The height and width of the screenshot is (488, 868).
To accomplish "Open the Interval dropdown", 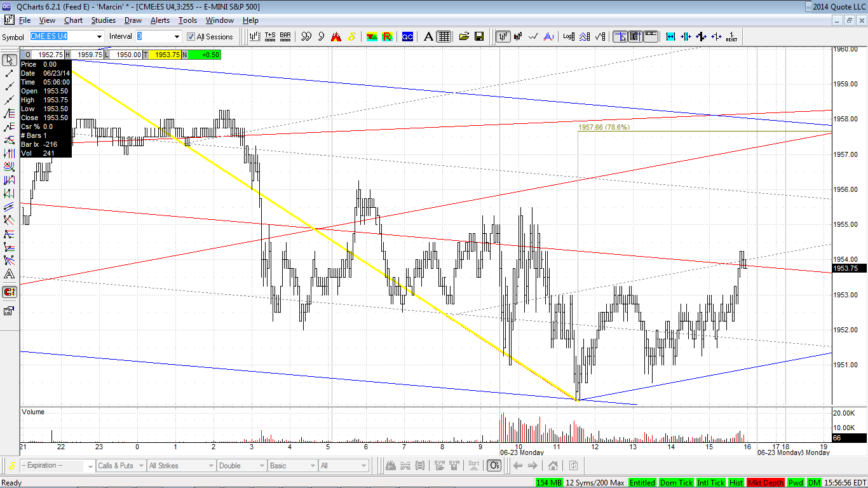I will click(158, 37).
